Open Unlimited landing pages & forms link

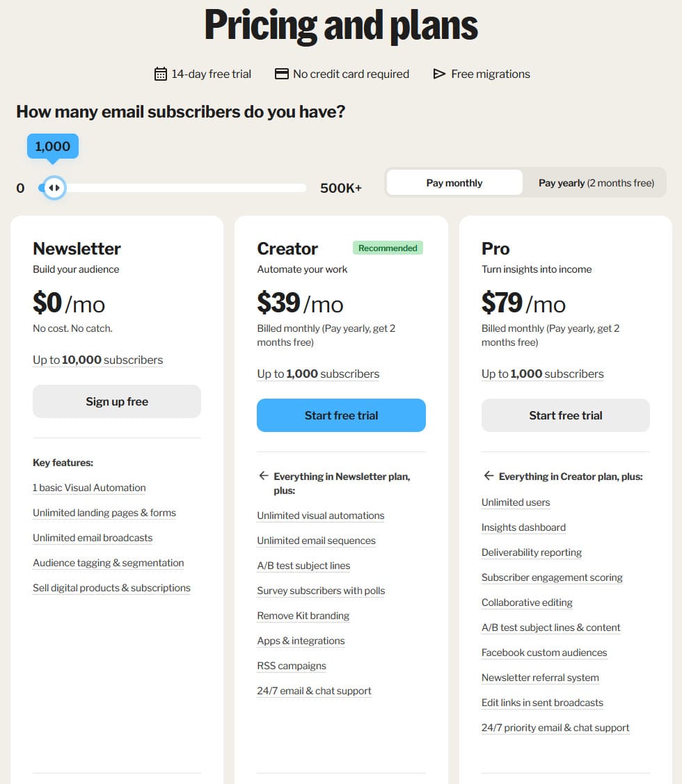click(104, 513)
